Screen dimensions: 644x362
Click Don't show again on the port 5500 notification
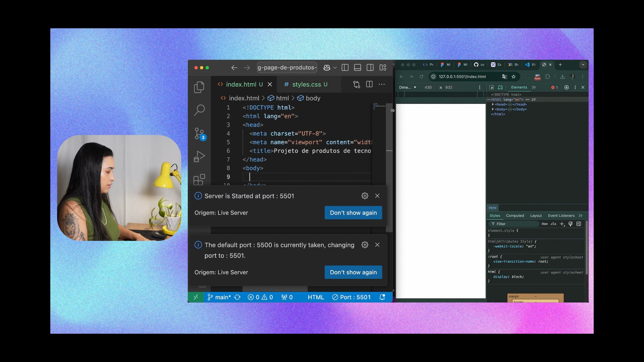pos(353,273)
